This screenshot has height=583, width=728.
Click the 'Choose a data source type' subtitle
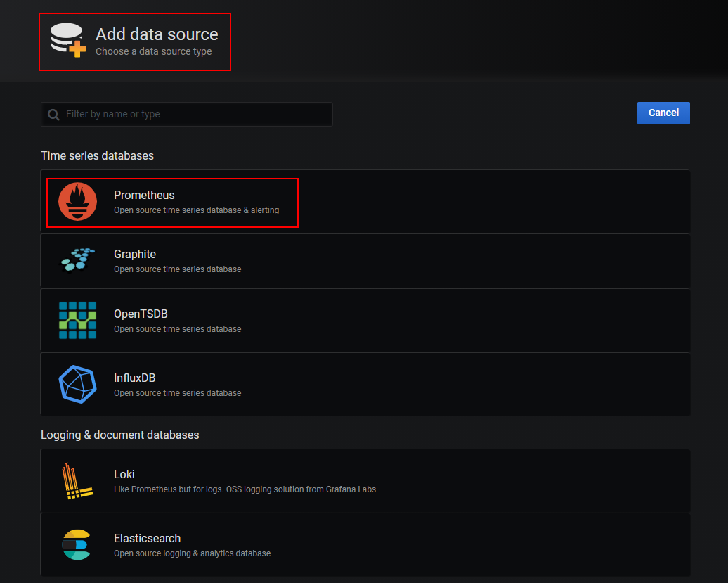point(154,51)
